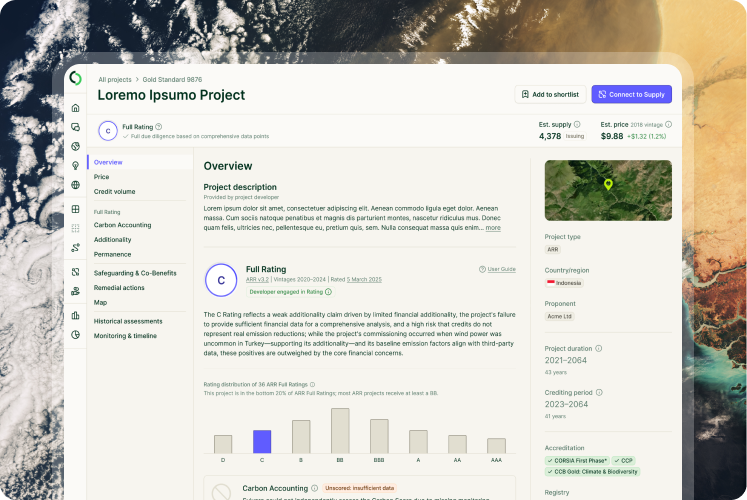Click the BB bar in rating distribution
This screenshot has height=500, width=747.
click(340, 430)
